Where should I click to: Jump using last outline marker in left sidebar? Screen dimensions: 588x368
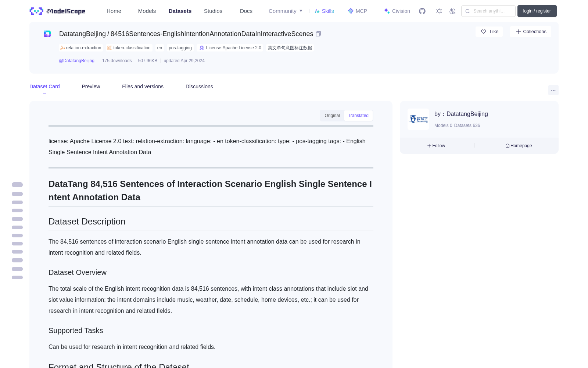click(x=17, y=277)
